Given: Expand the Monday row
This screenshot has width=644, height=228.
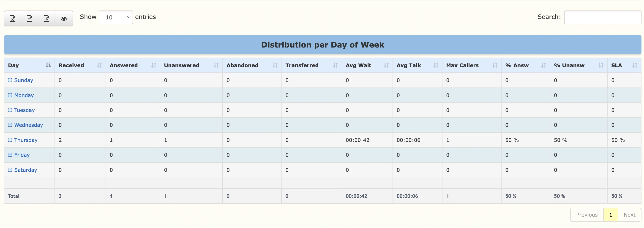Looking at the screenshot, I should [10, 95].
